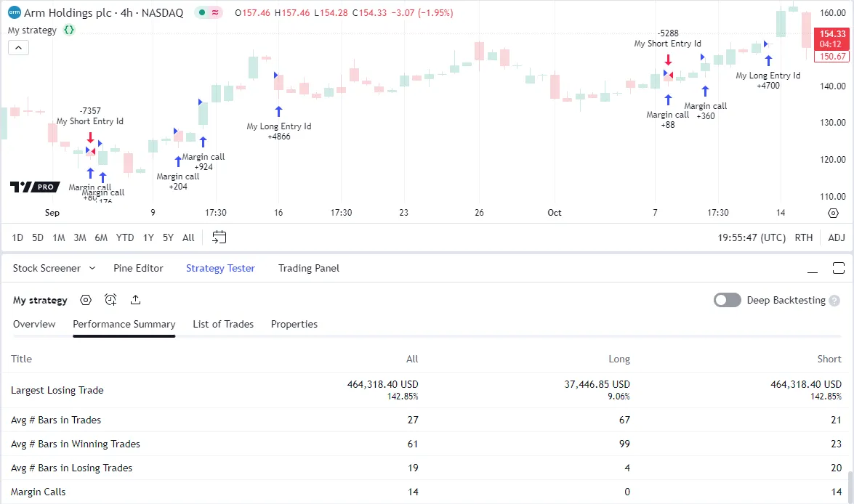Image resolution: width=854 pixels, height=504 pixels.
Task: Enable the Deep Backtesting switch
Action: coord(727,301)
